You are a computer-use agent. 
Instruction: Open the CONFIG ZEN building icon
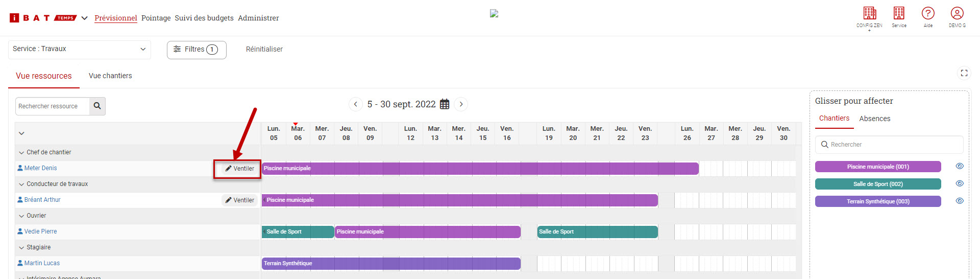(x=869, y=13)
